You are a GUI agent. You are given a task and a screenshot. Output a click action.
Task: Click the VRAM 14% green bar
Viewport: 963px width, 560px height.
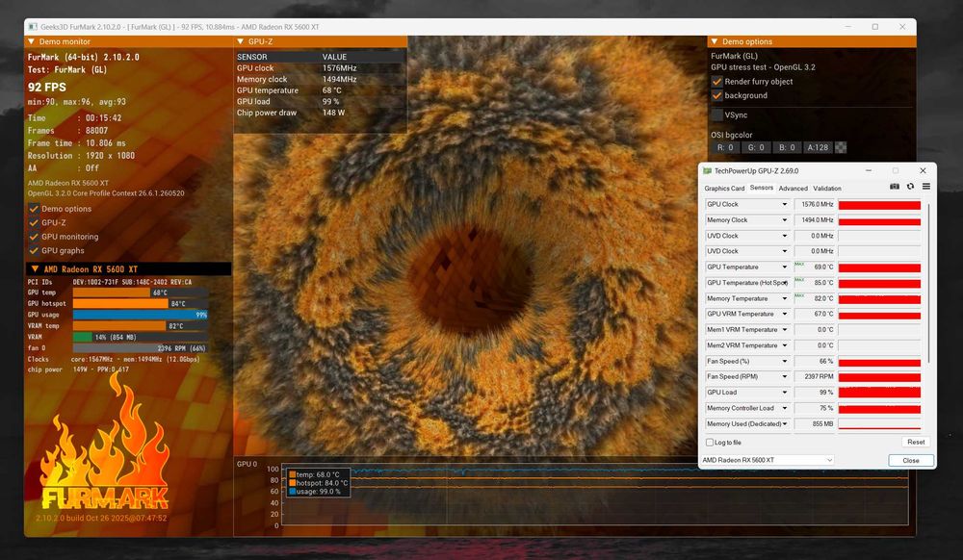[82, 337]
